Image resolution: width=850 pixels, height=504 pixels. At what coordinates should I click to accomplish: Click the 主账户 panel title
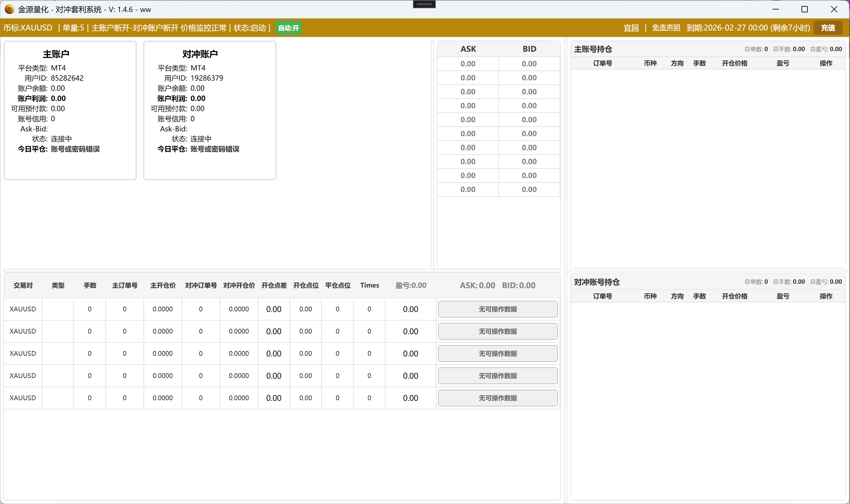point(56,54)
